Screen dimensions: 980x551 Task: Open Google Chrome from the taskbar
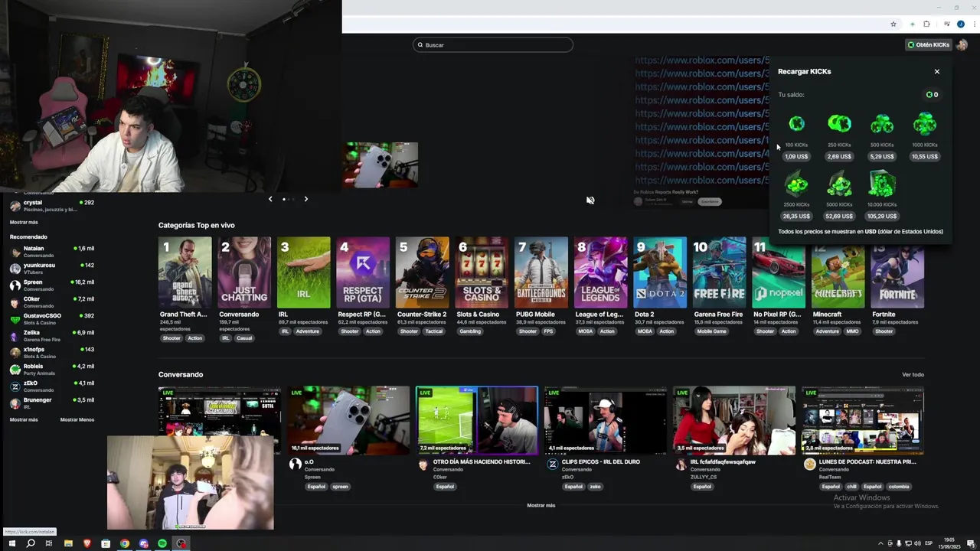(x=125, y=543)
